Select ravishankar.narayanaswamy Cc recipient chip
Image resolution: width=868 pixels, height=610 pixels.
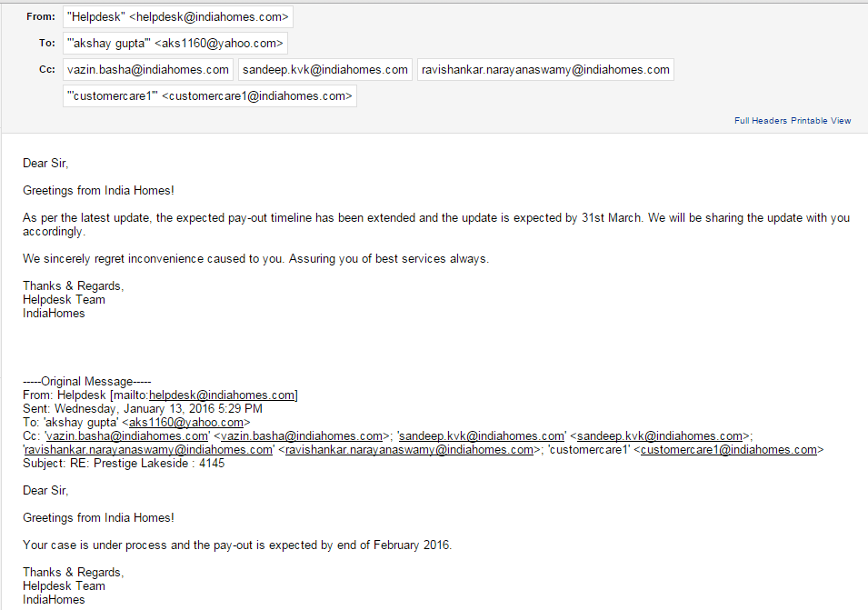545,70
